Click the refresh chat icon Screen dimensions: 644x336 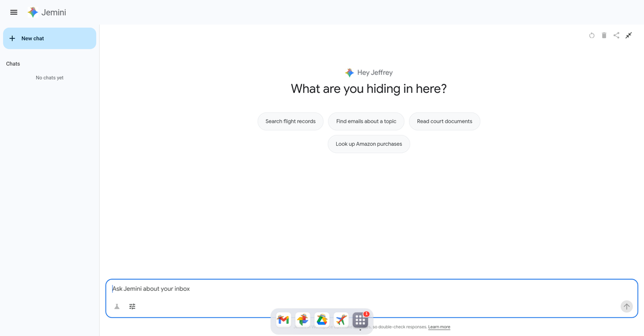pos(592,35)
